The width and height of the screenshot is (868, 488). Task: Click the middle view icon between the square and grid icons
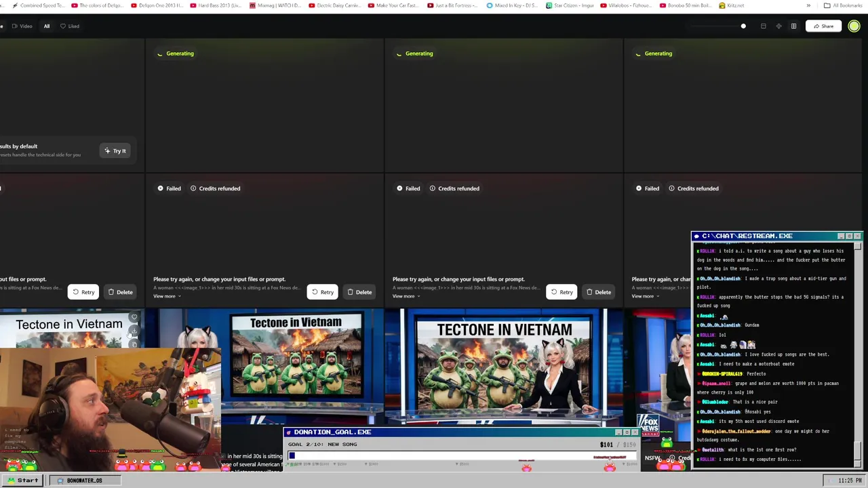pos(778,26)
